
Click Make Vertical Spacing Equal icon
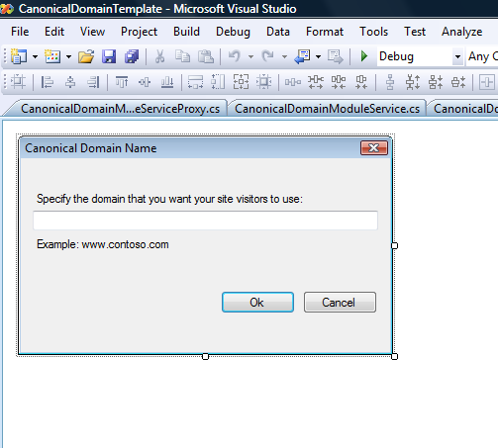pyautogui.click(x=390, y=82)
